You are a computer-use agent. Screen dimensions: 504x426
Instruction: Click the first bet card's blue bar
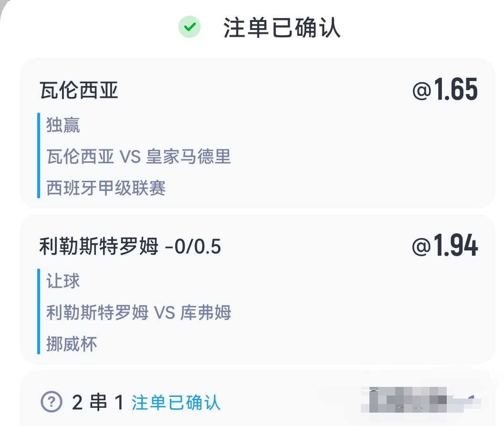[39, 156]
